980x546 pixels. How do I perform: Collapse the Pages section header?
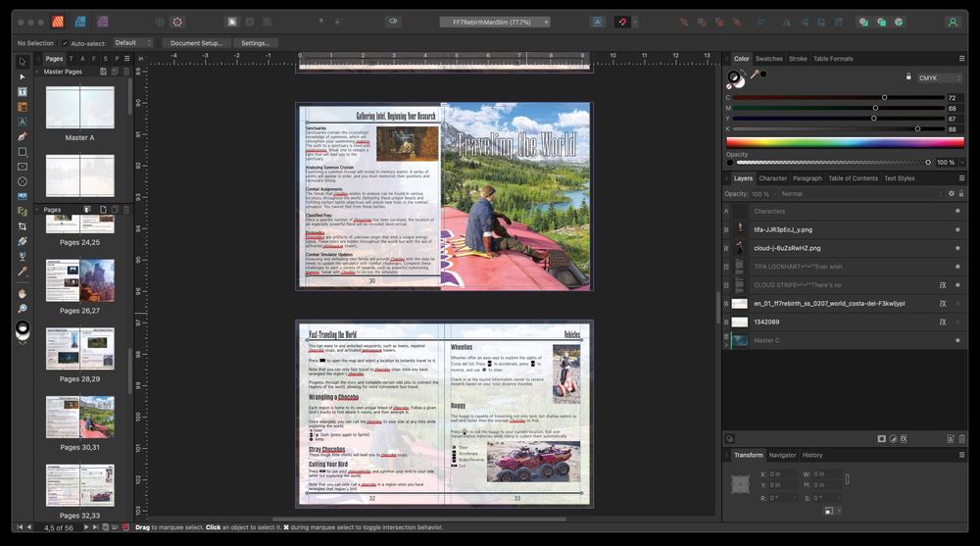[x=37, y=210]
